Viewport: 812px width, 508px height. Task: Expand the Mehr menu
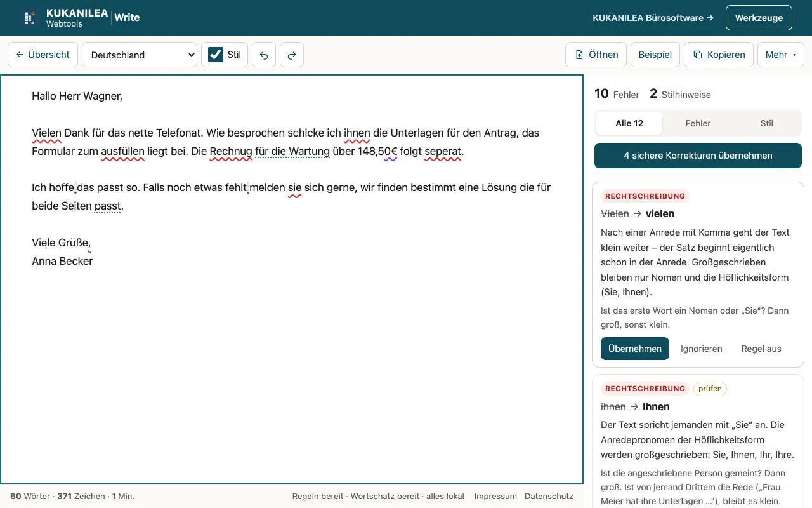coord(781,55)
